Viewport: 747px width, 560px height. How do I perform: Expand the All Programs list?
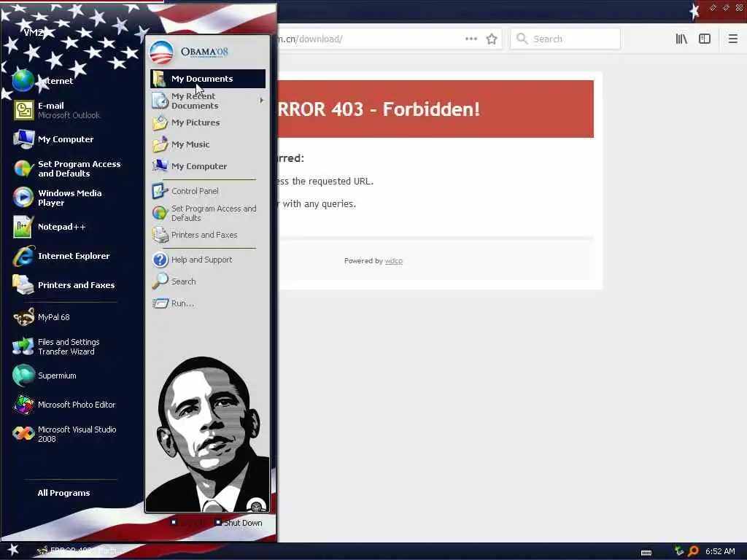[64, 493]
